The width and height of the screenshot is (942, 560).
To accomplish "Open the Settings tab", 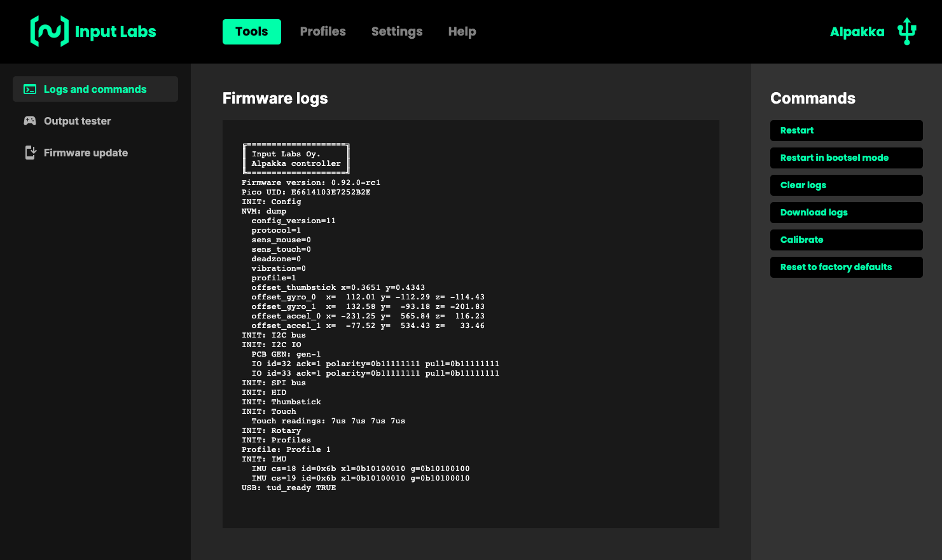I will (x=396, y=32).
